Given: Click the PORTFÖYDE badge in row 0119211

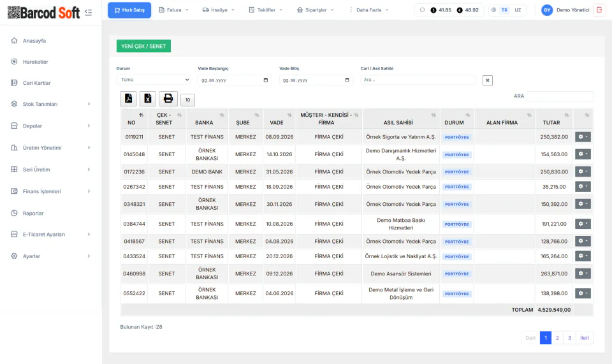Looking at the screenshot, I should [x=456, y=137].
